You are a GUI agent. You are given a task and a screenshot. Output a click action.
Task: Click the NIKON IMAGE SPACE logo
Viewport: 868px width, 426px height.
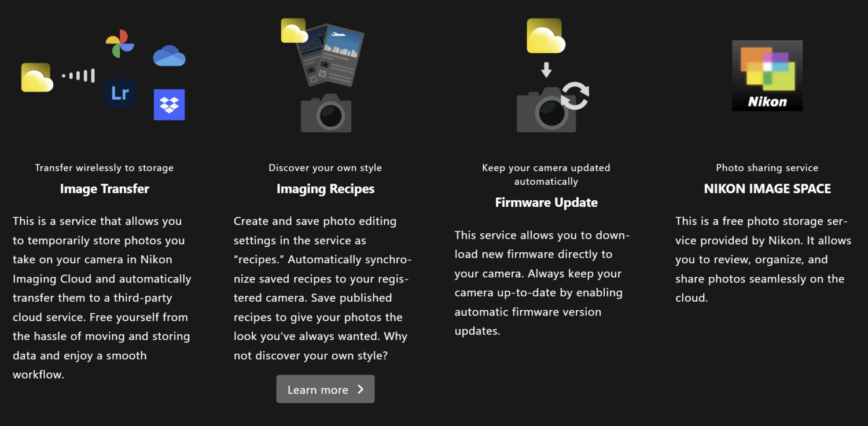click(x=767, y=75)
